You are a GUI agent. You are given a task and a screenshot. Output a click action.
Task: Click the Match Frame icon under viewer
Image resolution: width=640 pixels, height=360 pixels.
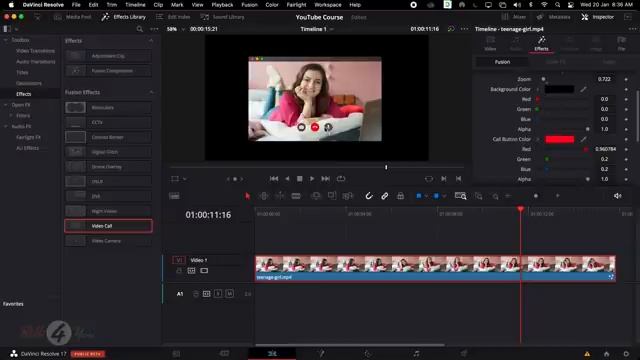point(429,179)
